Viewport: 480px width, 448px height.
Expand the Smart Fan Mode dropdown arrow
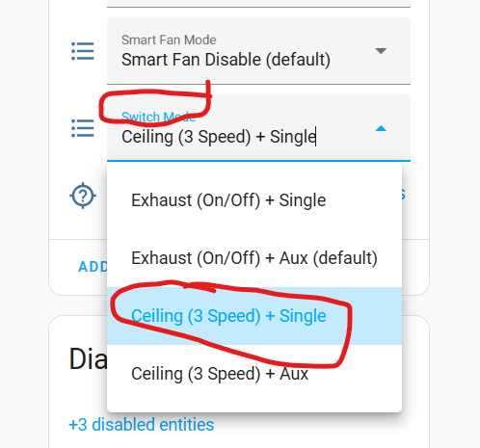[381, 51]
